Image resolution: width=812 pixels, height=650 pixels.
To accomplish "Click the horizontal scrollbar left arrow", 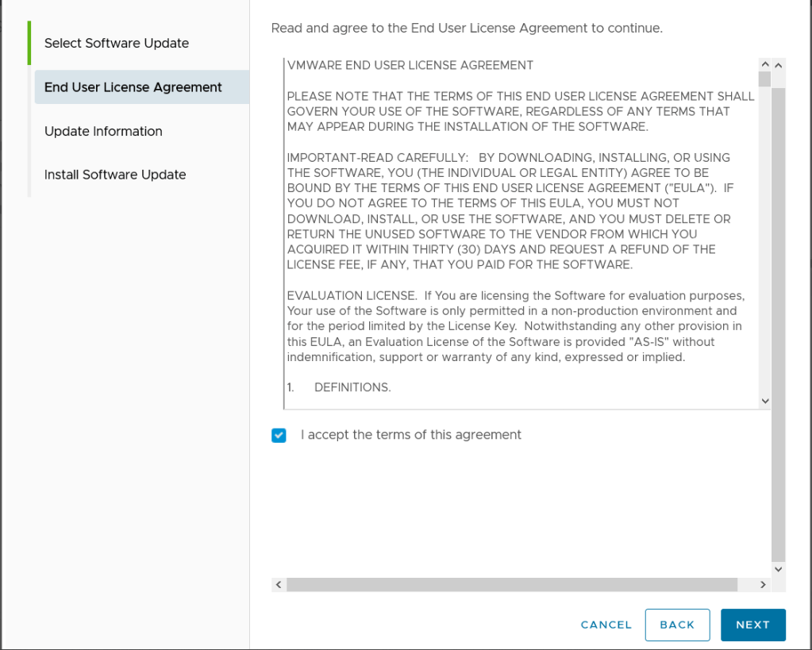I will (x=278, y=585).
